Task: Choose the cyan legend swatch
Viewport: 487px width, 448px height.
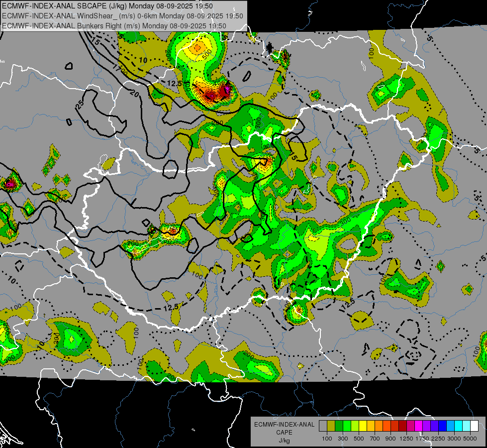Action: coord(459,426)
